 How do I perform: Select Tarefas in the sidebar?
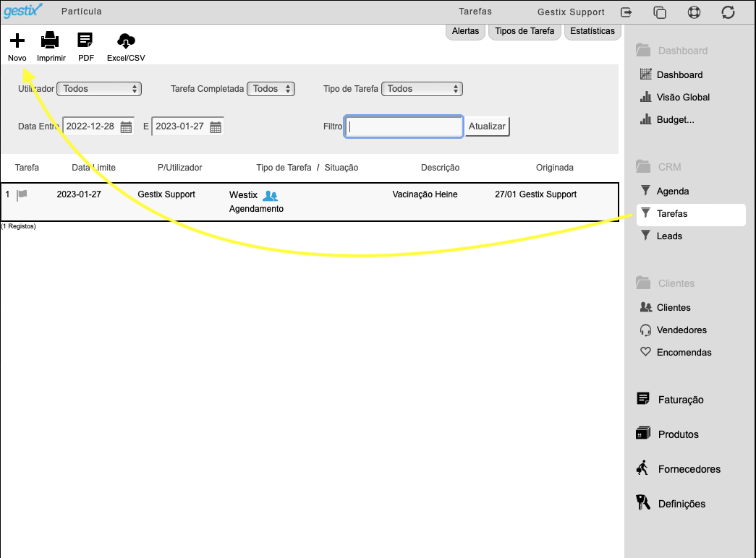tap(691, 214)
